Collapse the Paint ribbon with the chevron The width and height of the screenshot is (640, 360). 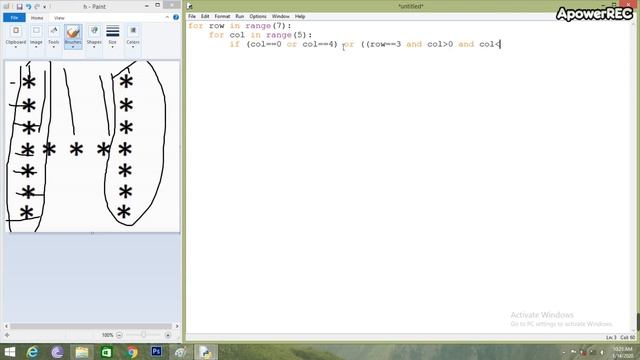point(167,17)
